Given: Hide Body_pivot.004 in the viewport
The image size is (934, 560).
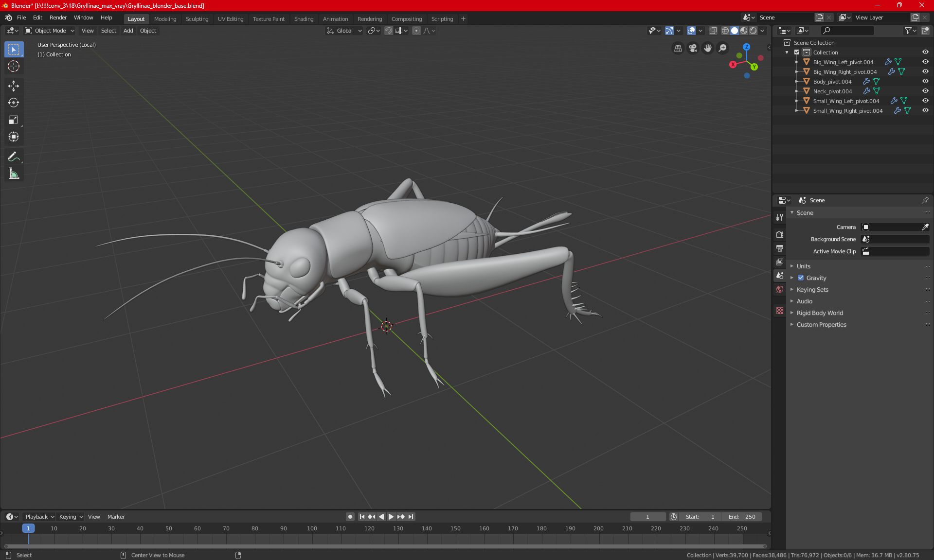Looking at the screenshot, I should click(925, 81).
